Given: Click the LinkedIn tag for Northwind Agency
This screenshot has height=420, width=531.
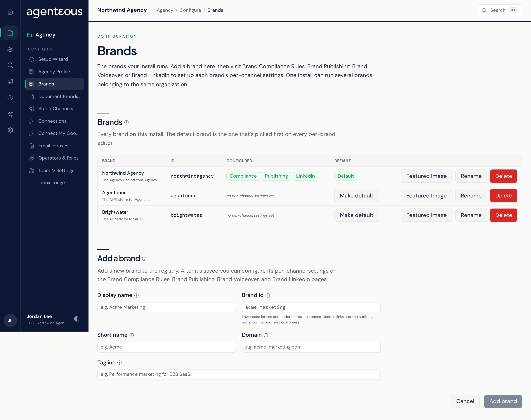Looking at the screenshot, I should point(305,176).
